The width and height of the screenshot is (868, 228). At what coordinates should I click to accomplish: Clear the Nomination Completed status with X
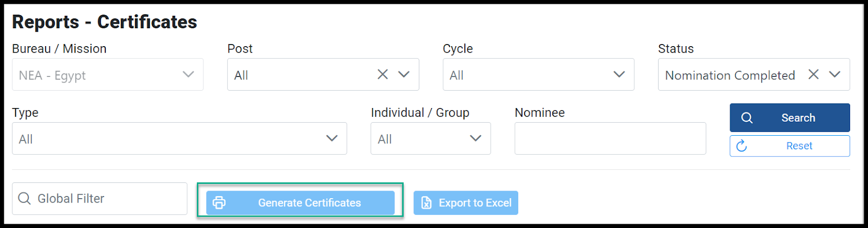(813, 74)
